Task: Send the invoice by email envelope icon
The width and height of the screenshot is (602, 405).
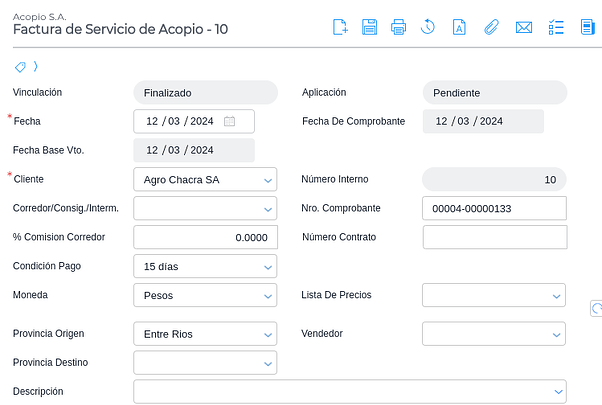Action: (523, 27)
